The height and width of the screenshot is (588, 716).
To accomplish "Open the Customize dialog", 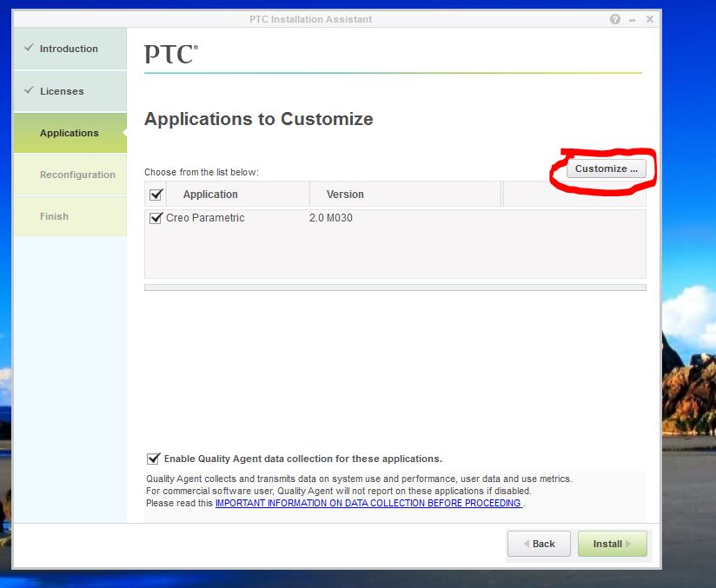I will point(606,168).
